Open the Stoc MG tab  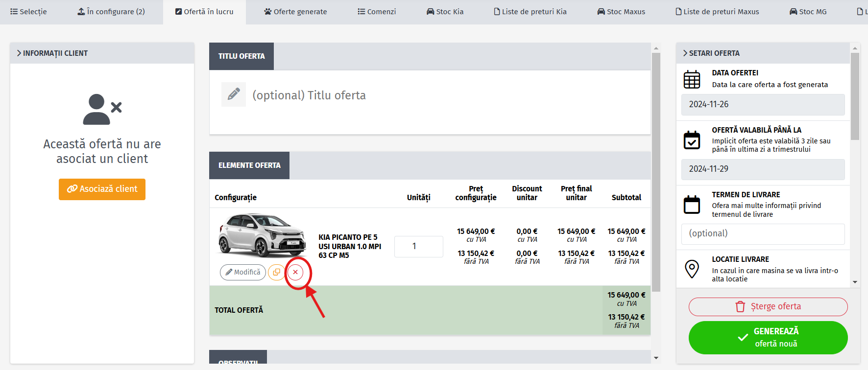pos(808,12)
